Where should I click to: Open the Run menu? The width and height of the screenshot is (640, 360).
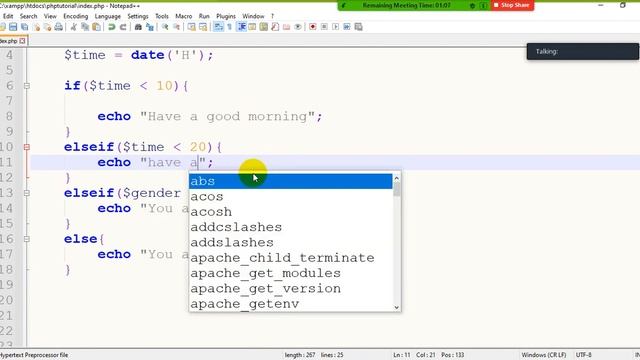pos(204,16)
